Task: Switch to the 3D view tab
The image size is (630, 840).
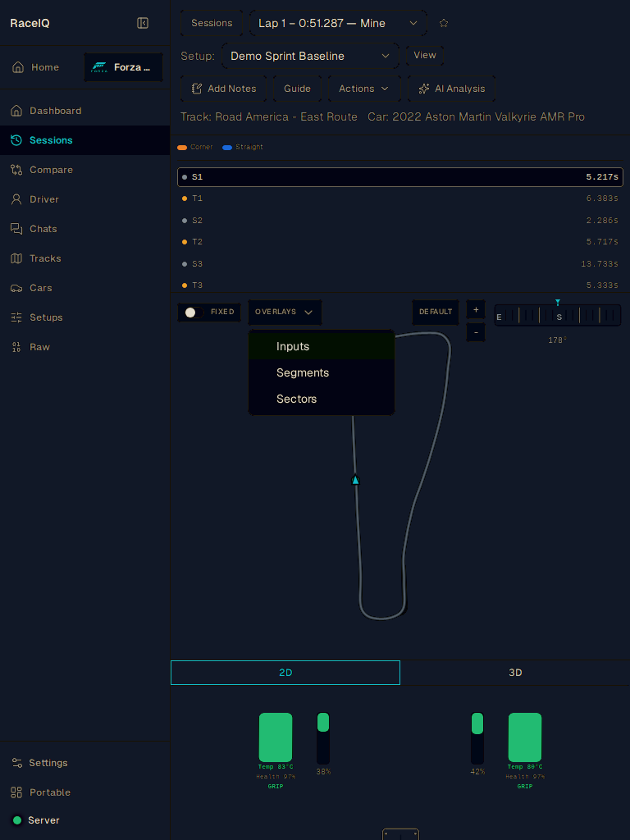Action: tap(515, 673)
